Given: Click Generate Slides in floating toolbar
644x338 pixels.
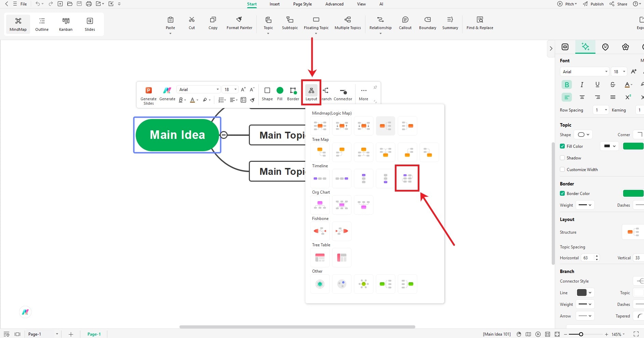Looking at the screenshot, I should [148, 95].
